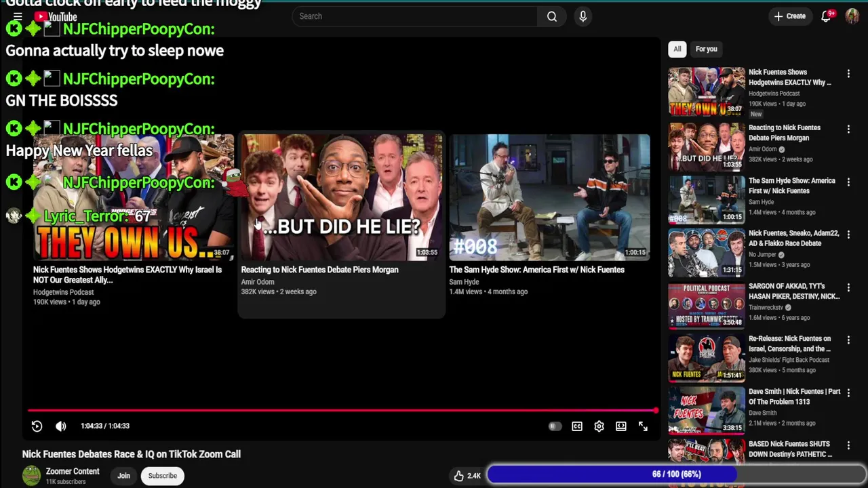
Task: Open the notifications bell
Action: click(x=826, y=16)
